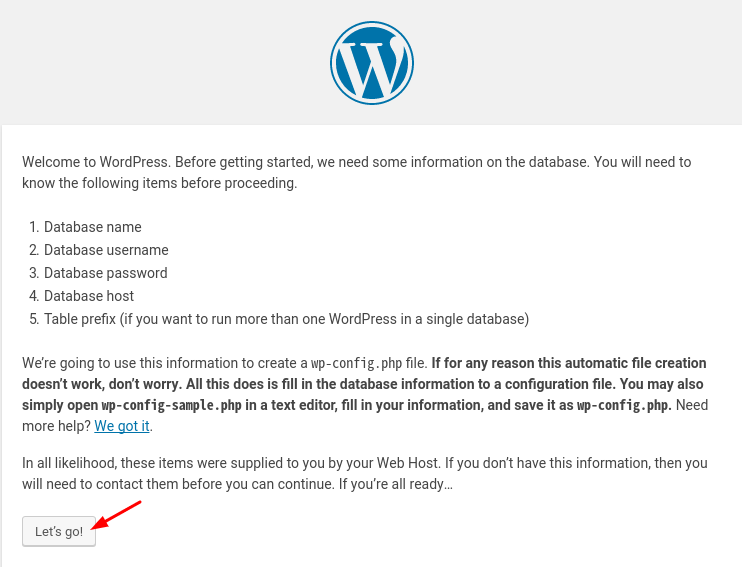Click the "know the following items before proceeding" line

click(x=159, y=183)
